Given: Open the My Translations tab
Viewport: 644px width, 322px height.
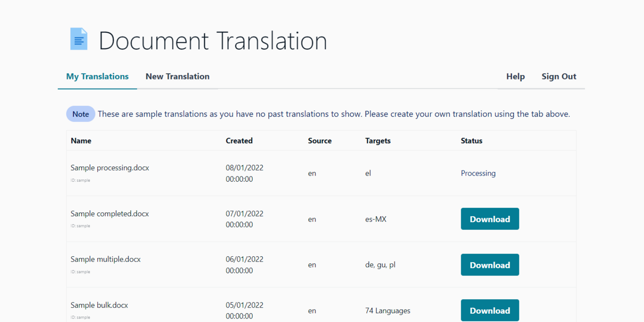Looking at the screenshot, I should pos(97,76).
